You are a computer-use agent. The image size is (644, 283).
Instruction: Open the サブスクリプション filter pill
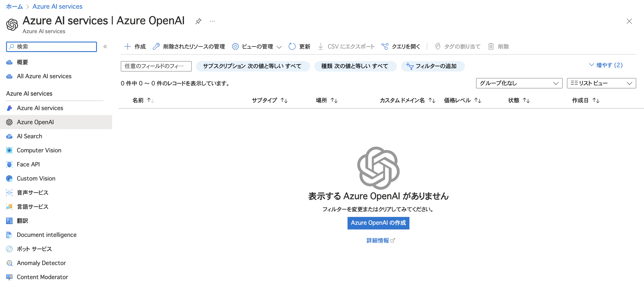253,66
